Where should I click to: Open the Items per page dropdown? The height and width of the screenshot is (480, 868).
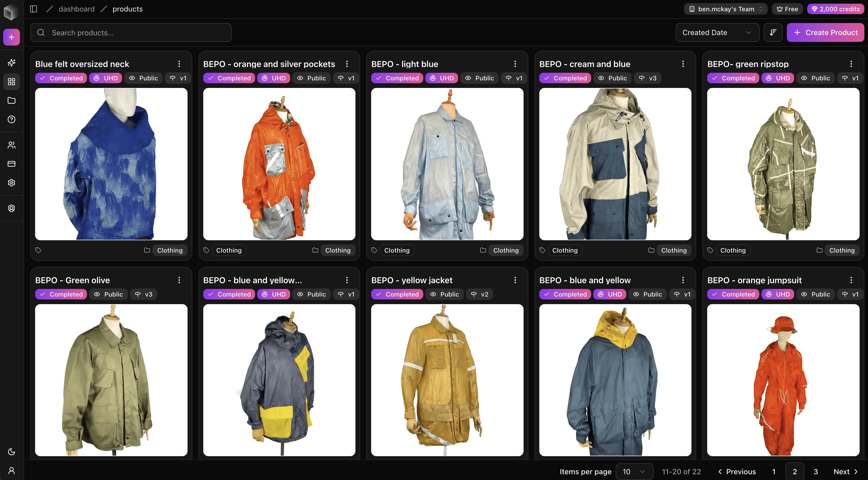coord(634,472)
